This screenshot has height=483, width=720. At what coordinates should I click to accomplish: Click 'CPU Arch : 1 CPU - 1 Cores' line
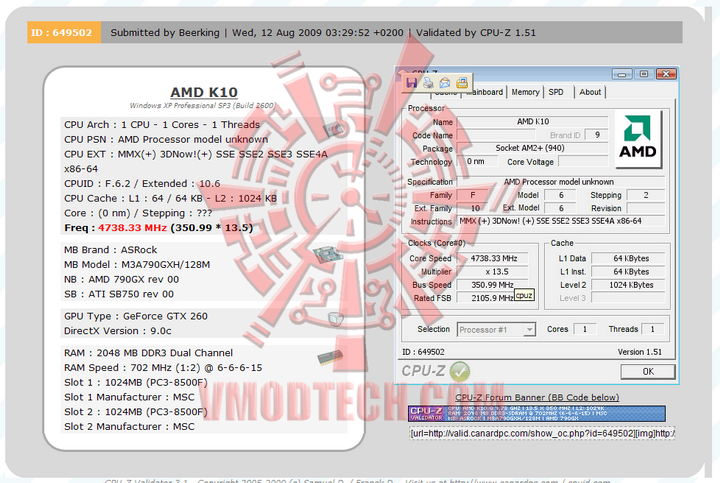(x=162, y=124)
